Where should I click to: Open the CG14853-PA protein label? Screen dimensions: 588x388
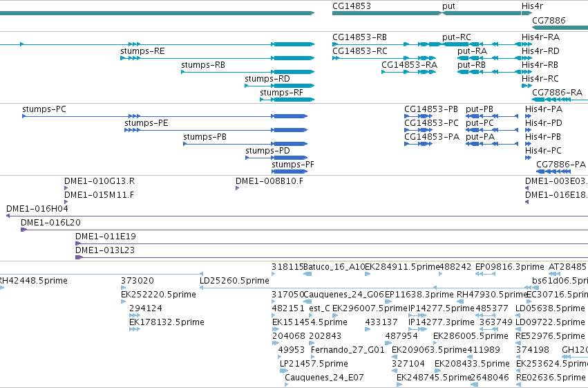pyautogui.click(x=432, y=137)
